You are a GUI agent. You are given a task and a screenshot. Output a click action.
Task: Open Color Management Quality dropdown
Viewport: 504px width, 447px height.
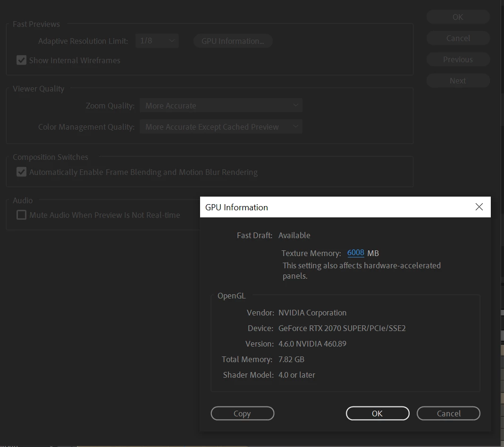pyautogui.click(x=221, y=126)
